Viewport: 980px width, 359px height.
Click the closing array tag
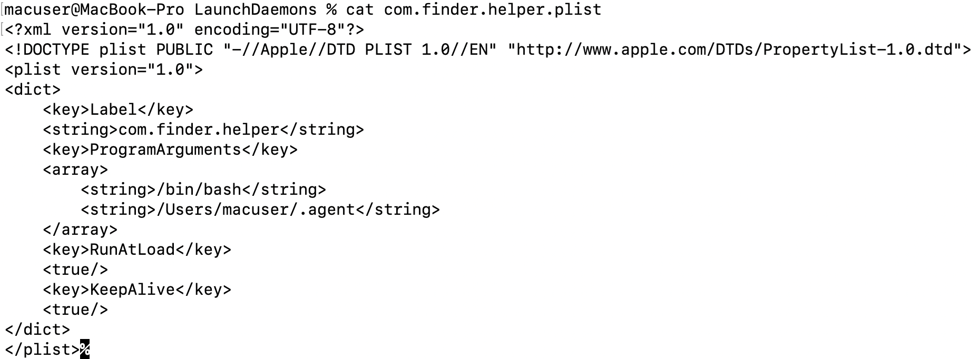coord(80,230)
